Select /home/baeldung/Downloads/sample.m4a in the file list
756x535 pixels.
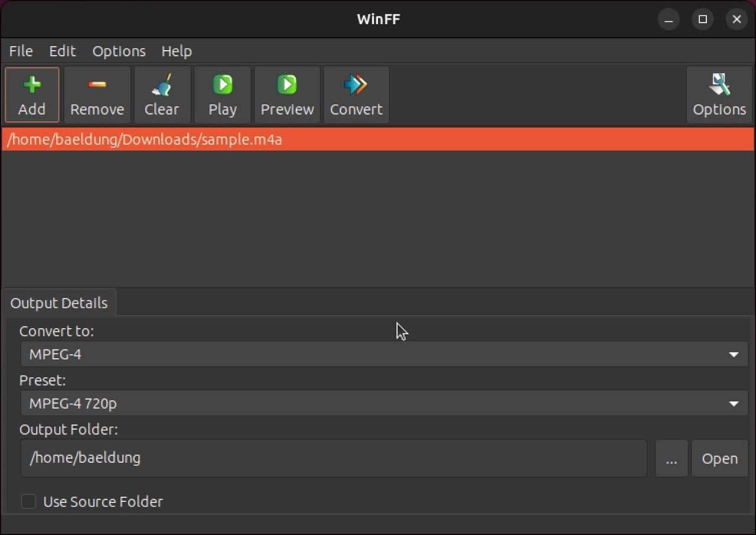coord(378,140)
